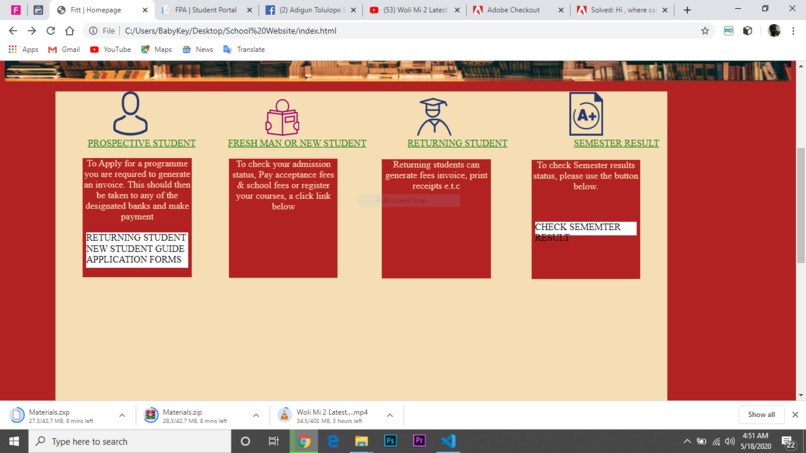Screen dimensions: 806x453
Task: Open the Chrome three-dot menu
Action: coord(793,31)
